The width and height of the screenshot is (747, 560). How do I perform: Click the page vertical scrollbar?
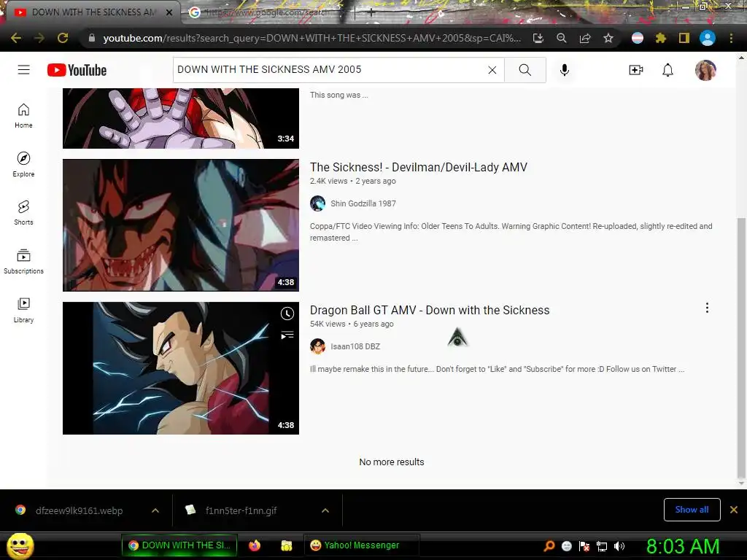pos(741,348)
